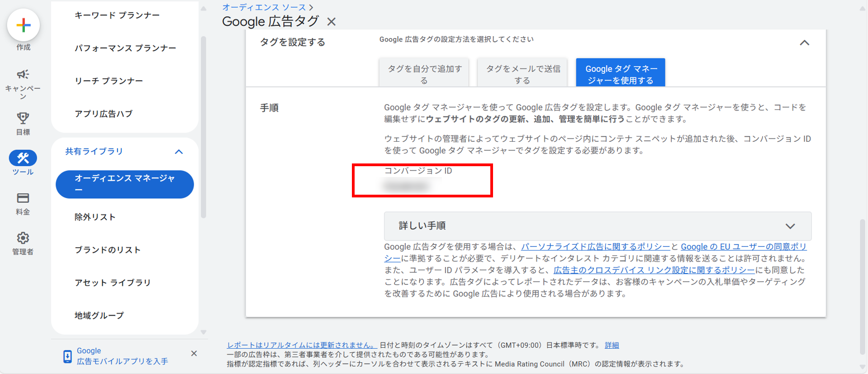Open Billing via the card icon
This screenshot has height=374, width=868.
tap(23, 198)
